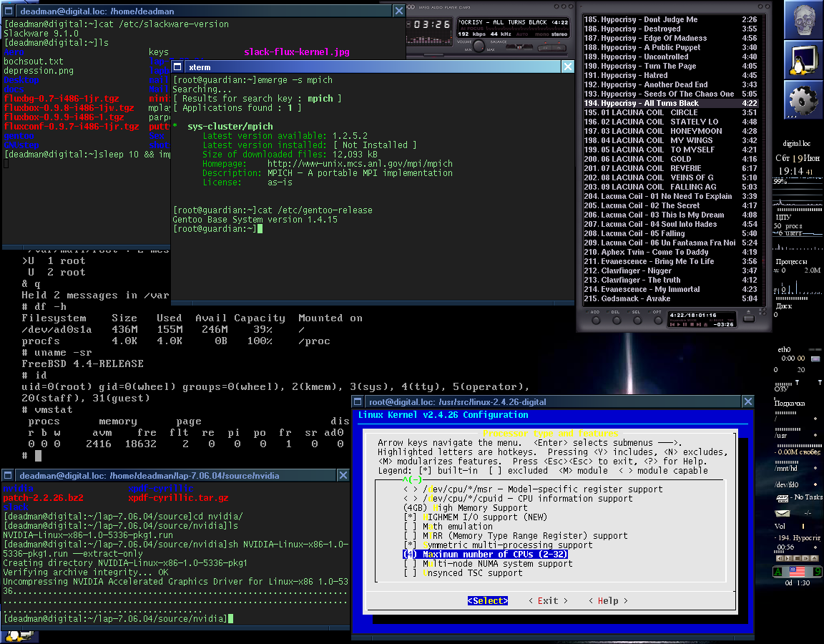The width and height of the screenshot is (824, 644).
Task: Click the player balance slider
Action: point(519,47)
